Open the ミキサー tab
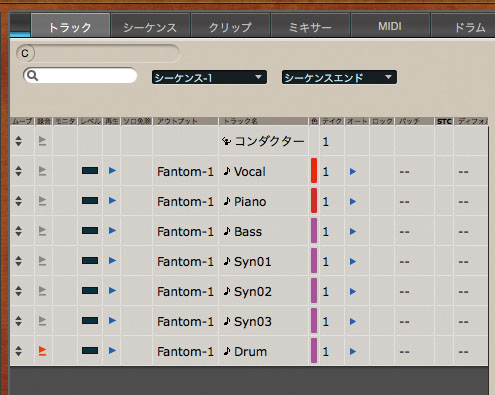495x395 pixels. click(310, 26)
